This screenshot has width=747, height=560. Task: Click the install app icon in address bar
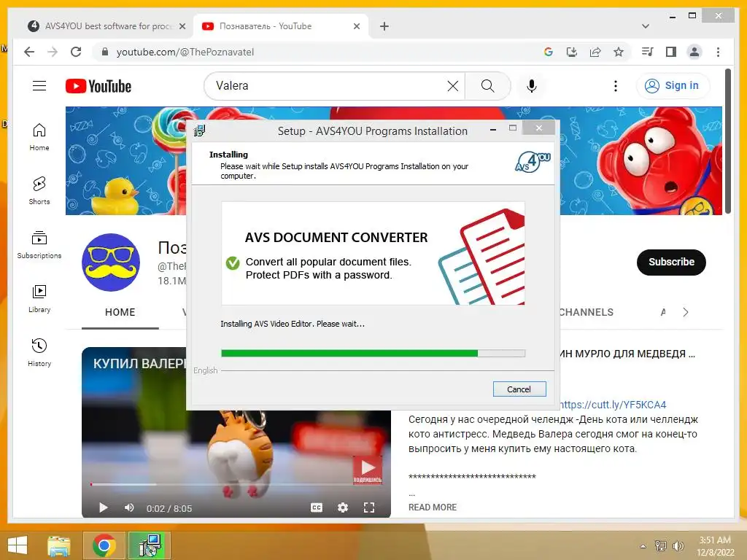(x=572, y=52)
